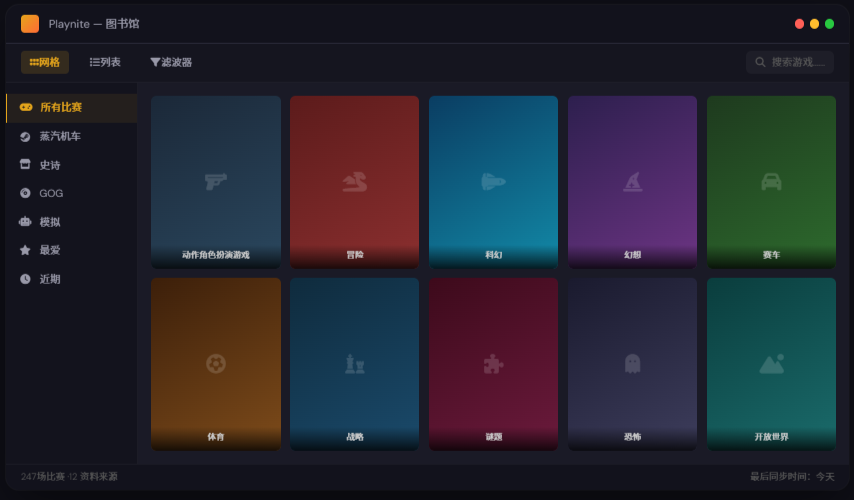Select 所有比赛 in the sidebar
This screenshot has height=500, width=854.
[x=71, y=107]
